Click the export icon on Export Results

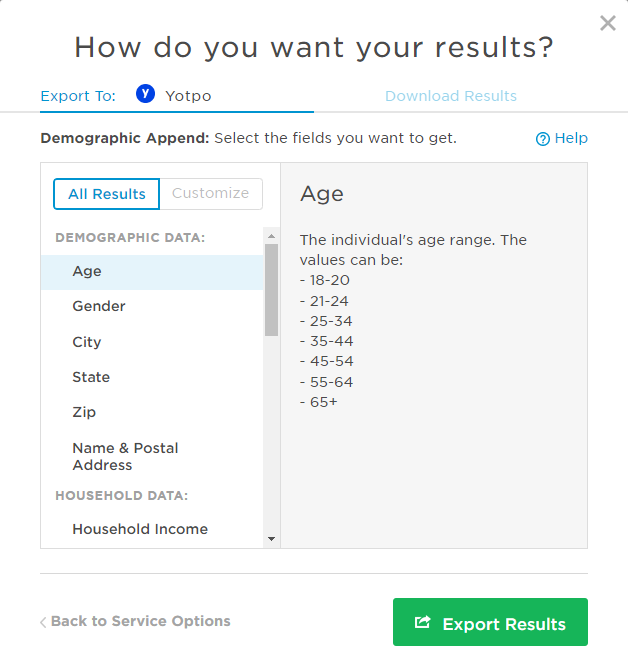(x=423, y=623)
